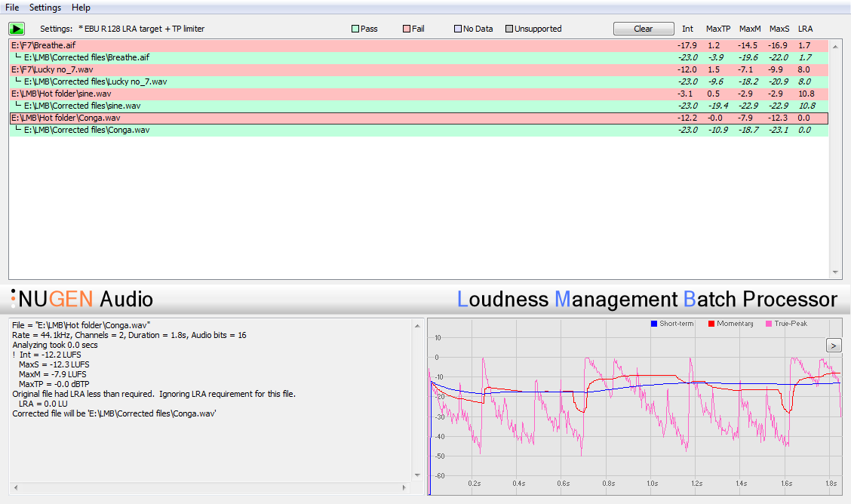Open the File menu
The height and width of the screenshot is (504, 851).
[x=12, y=8]
